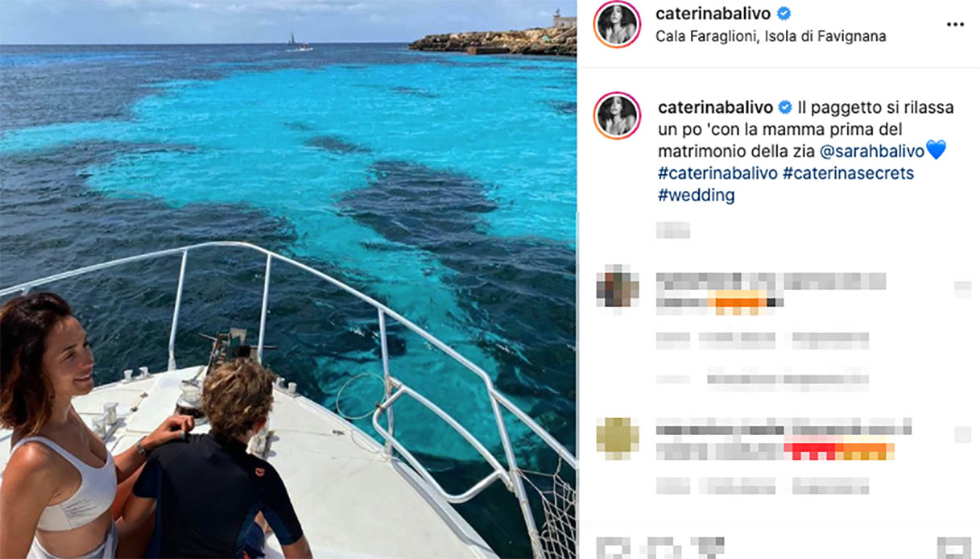Open the #caterinasecrets hashtag

[848, 173]
